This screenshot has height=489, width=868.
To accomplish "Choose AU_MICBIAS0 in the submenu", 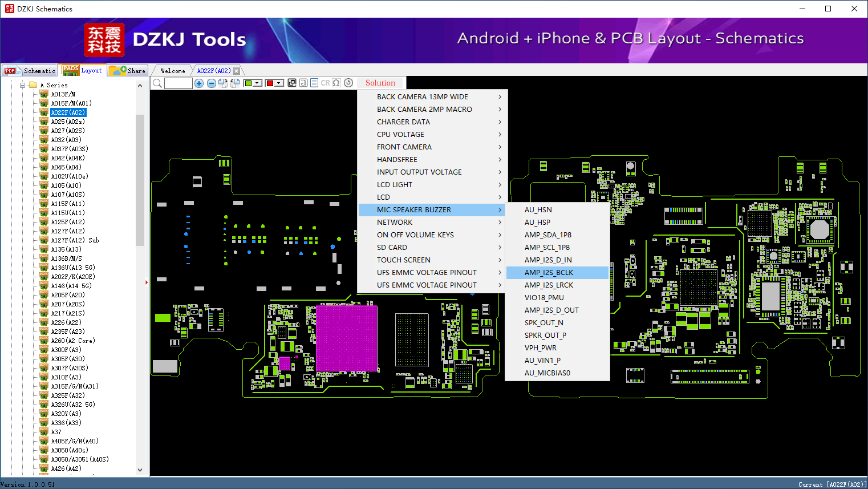I will (x=558, y=373).
